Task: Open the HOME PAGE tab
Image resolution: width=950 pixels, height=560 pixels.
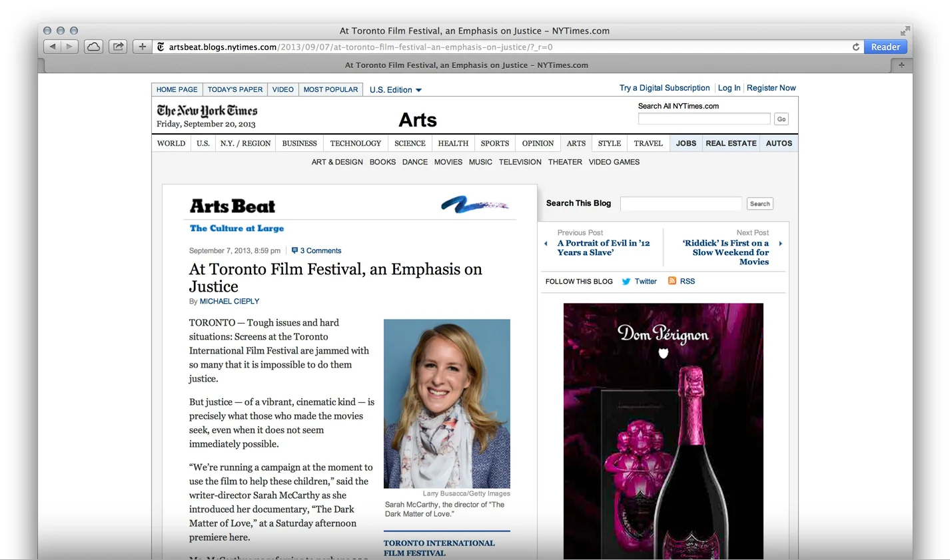Action: 177,89
